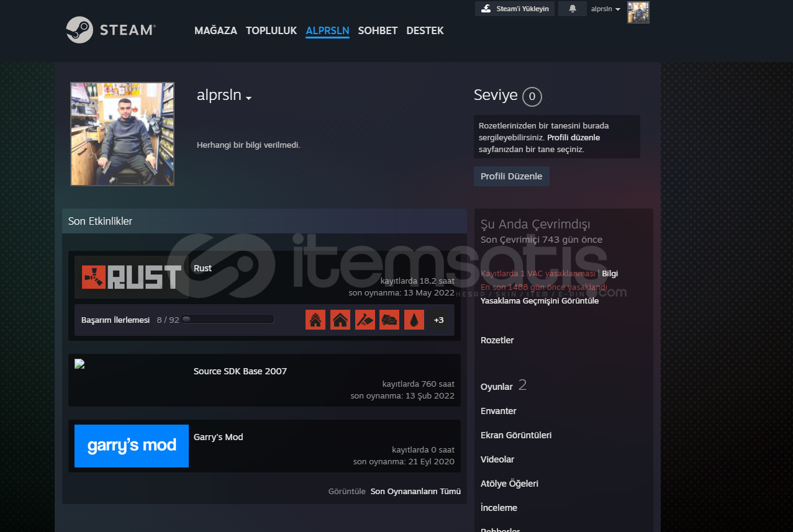Open the TOPLULUK menu
793x532 pixels.
(x=271, y=30)
